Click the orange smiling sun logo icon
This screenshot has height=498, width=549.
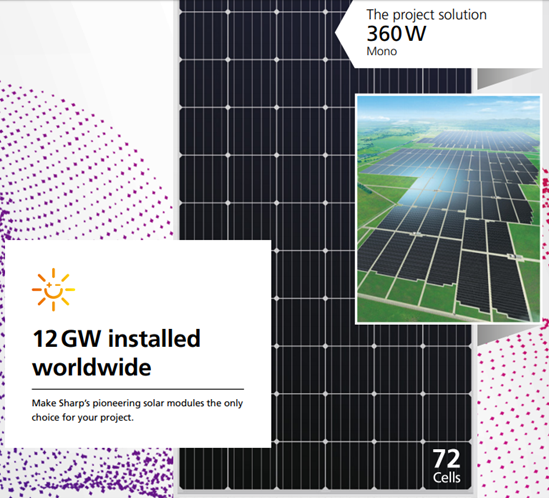coord(53,290)
